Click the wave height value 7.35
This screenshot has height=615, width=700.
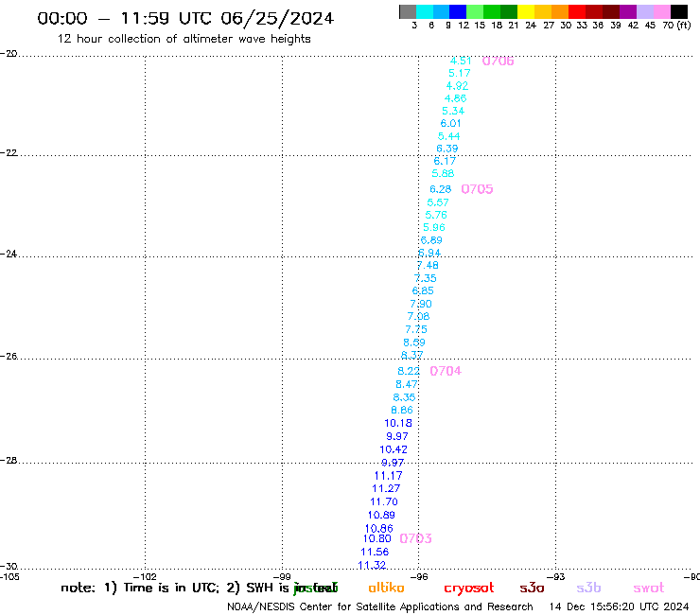[x=426, y=278]
